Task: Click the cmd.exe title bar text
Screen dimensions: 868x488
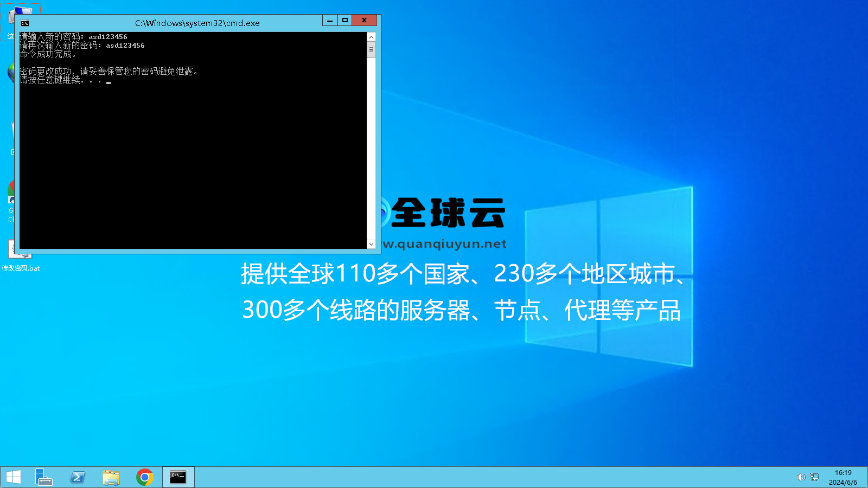Action: [197, 23]
